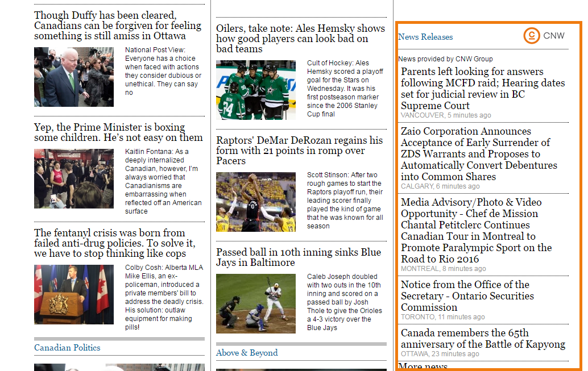
Task: Click the Raptors basketball game photo thumbnail
Action: tap(256, 202)
